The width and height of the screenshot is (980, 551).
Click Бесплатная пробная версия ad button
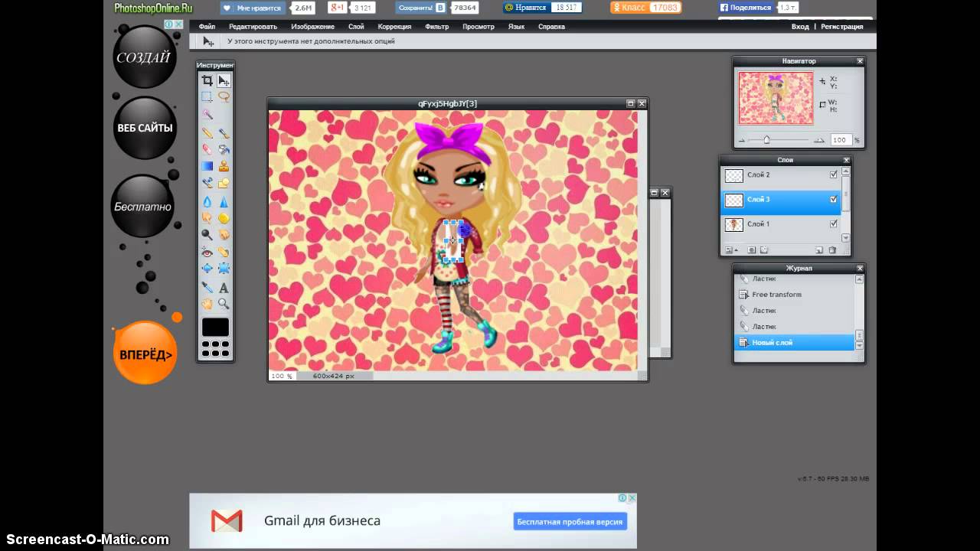pyautogui.click(x=570, y=521)
